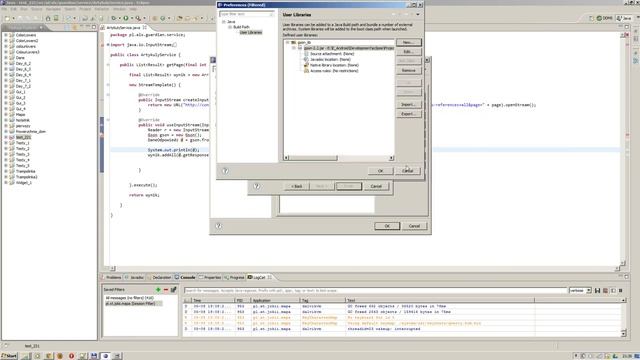Switch to the Problems tab

click(111, 278)
